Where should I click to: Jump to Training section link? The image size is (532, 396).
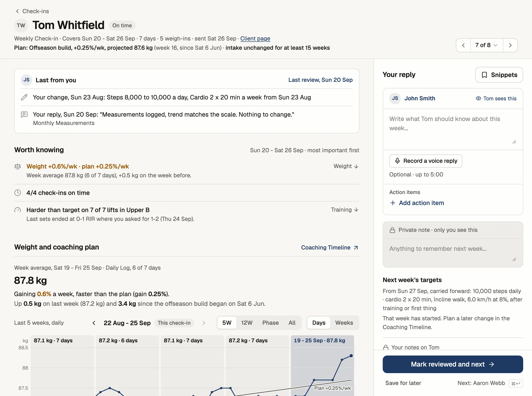pos(345,210)
